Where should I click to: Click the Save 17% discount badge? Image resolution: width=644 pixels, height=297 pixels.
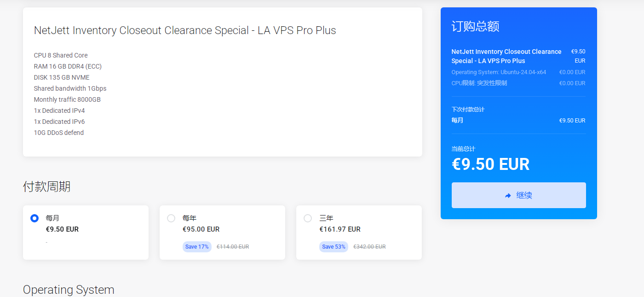click(197, 247)
